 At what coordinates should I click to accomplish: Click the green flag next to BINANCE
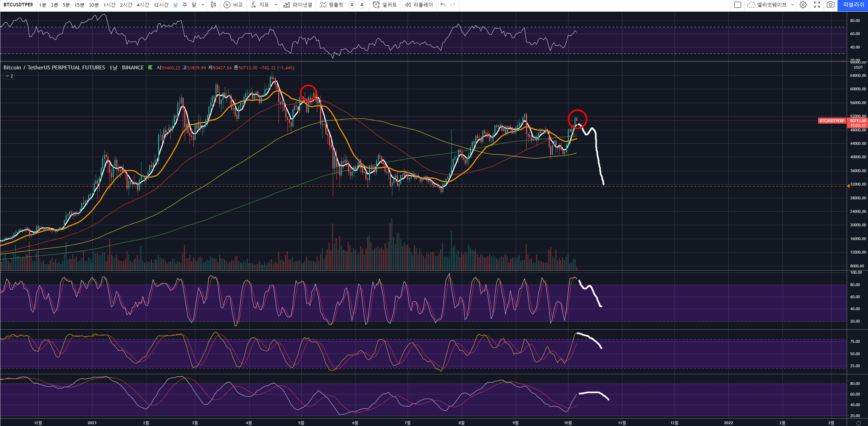click(150, 67)
